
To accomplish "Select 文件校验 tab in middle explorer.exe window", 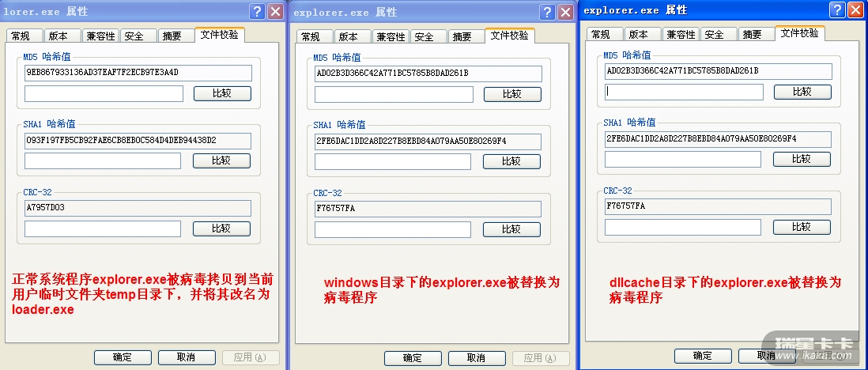I will tap(510, 36).
